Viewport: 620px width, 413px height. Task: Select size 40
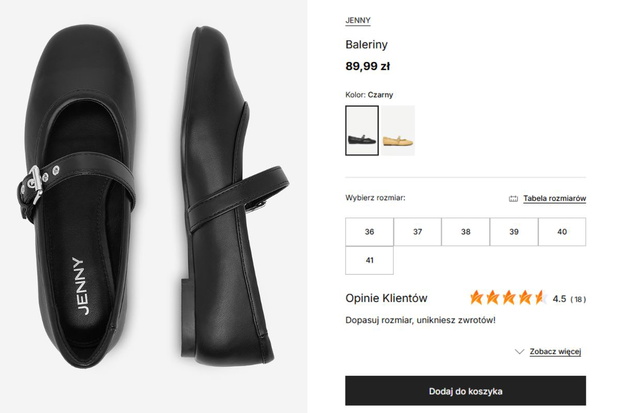562,231
